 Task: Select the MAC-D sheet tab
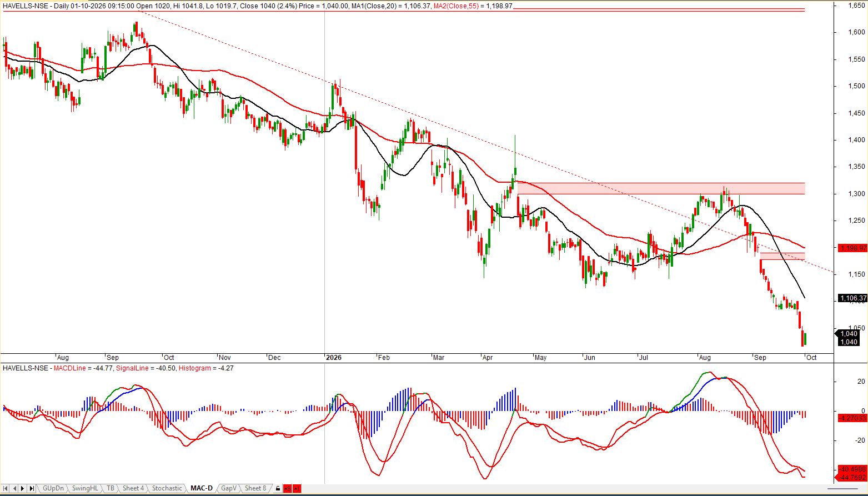pos(202,488)
